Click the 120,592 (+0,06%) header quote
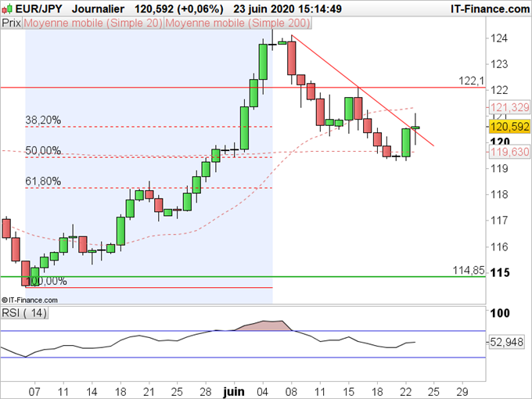 tap(179, 9)
